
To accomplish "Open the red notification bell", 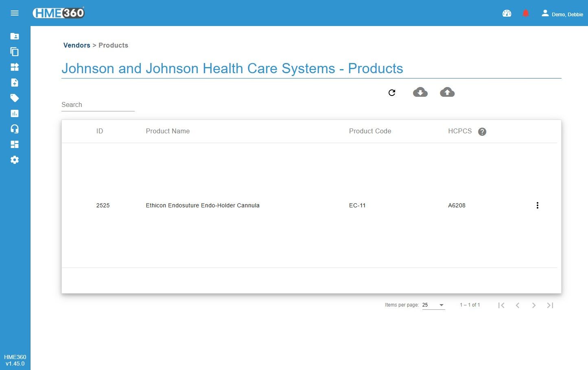I will 526,13.
